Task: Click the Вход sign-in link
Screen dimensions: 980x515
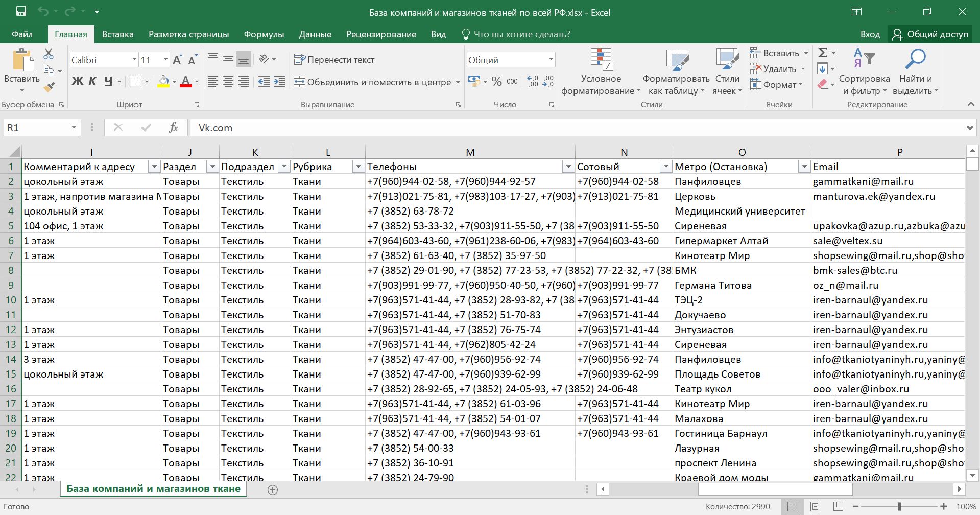Action: 870,34
